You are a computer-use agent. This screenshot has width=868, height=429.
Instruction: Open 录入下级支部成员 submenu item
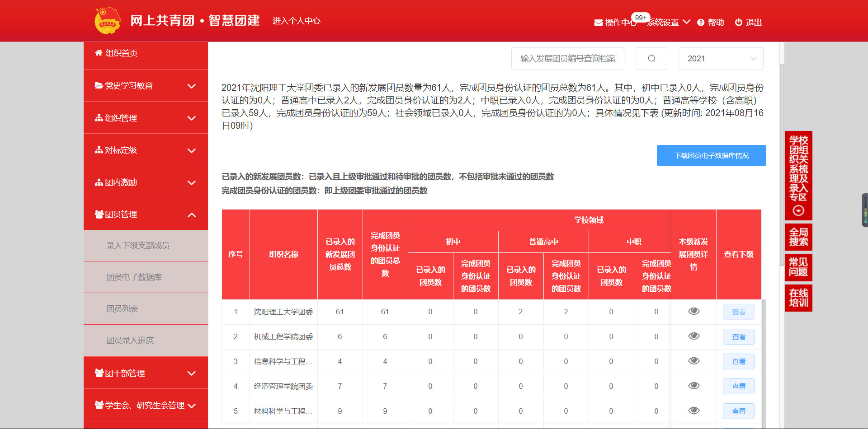pos(146,246)
